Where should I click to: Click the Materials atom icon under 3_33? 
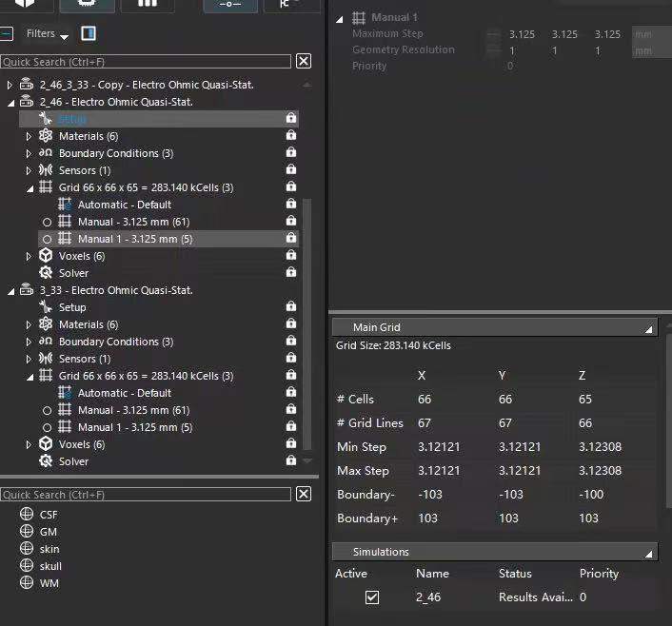point(46,323)
